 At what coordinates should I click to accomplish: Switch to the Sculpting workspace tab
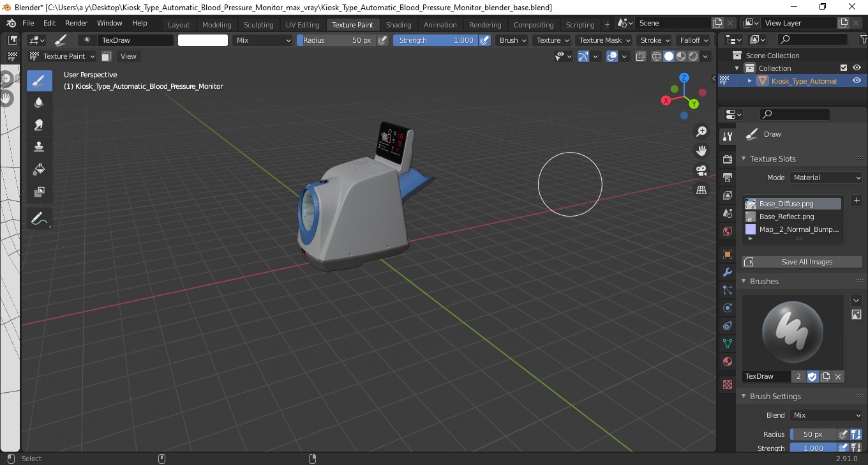pos(258,25)
